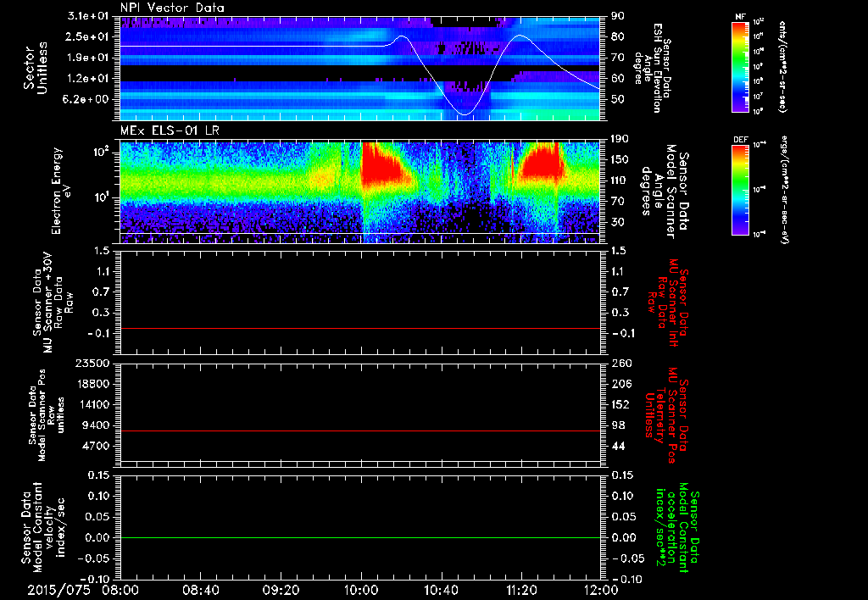Select the NPI Vector Data spectrogram panel
This screenshot has height=600, width=868.
click(x=359, y=68)
